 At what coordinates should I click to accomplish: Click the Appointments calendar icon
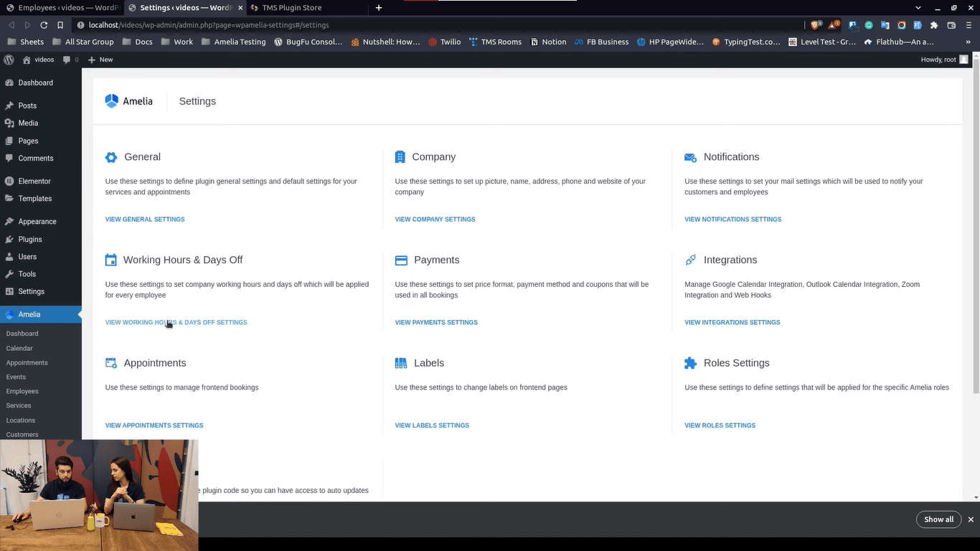tap(111, 363)
